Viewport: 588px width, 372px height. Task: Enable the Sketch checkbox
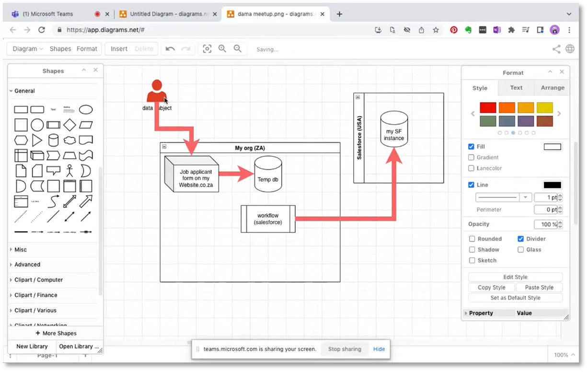pyautogui.click(x=472, y=260)
